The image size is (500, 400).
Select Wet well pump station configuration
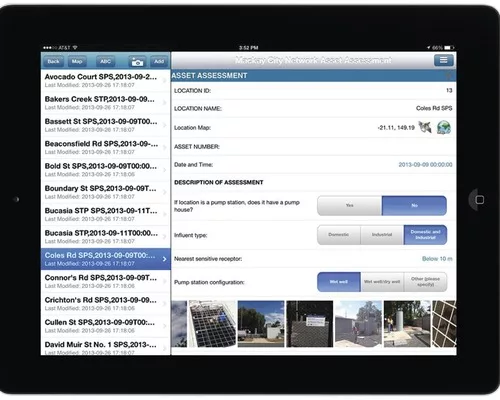tap(339, 282)
